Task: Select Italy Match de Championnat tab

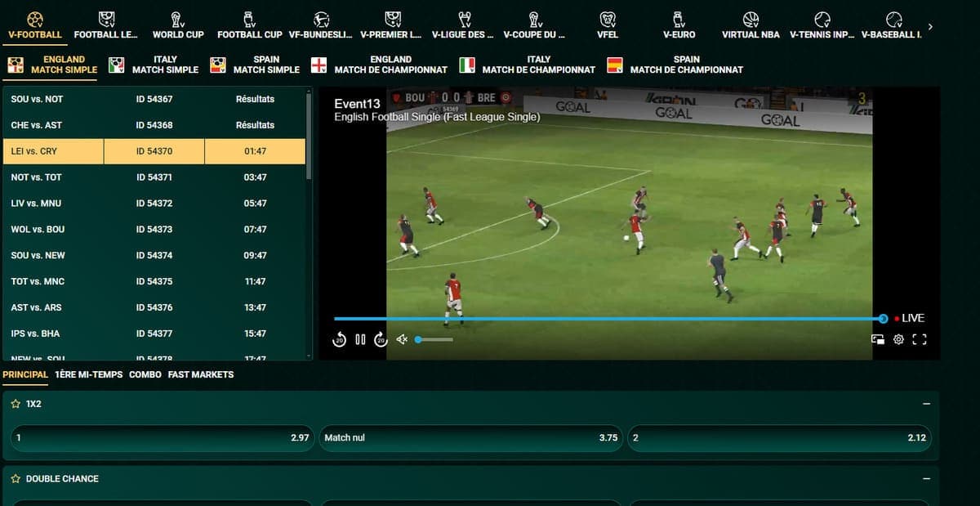Action: pos(528,65)
